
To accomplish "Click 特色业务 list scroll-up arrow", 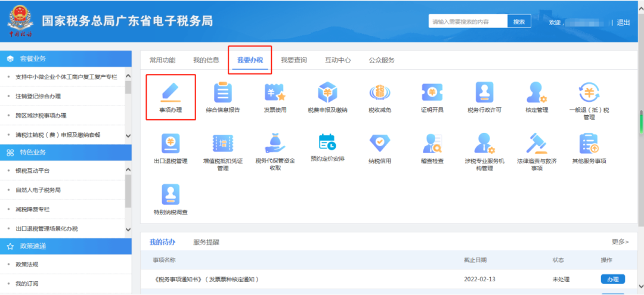I will click(128, 170).
